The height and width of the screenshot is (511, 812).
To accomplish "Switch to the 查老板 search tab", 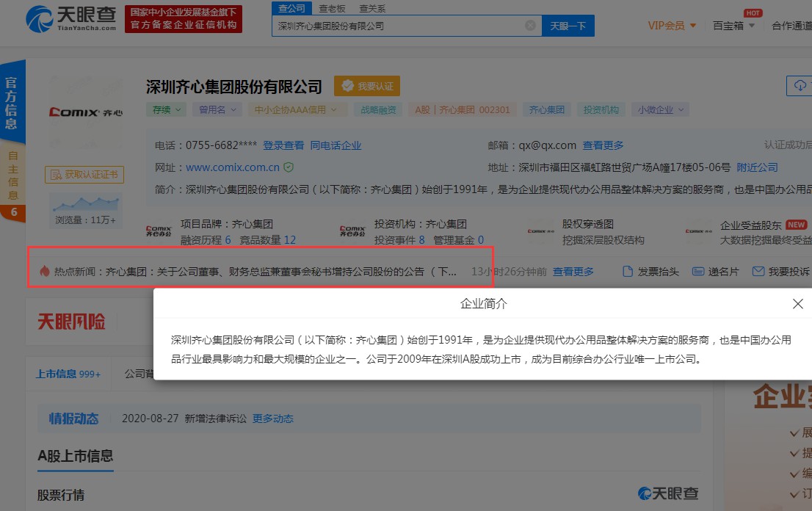I will (x=332, y=9).
